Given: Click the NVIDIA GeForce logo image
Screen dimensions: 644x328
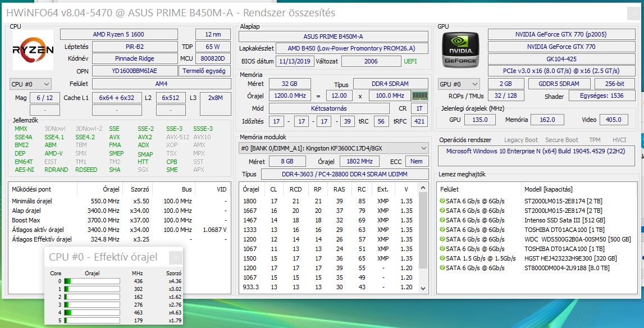Looking at the screenshot, I should (x=461, y=50).
